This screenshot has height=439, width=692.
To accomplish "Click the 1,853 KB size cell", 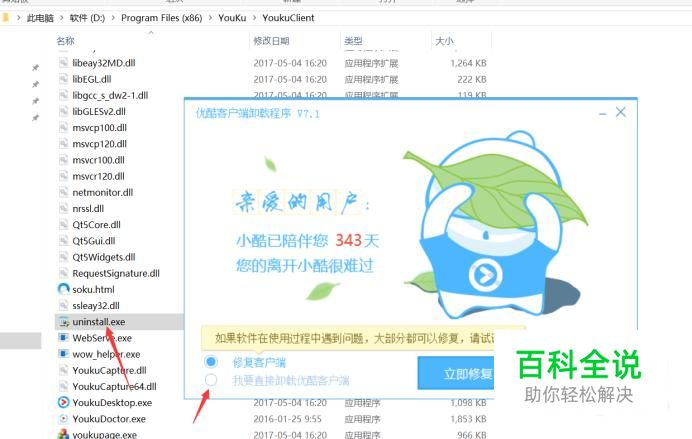I will coord(468,419).
